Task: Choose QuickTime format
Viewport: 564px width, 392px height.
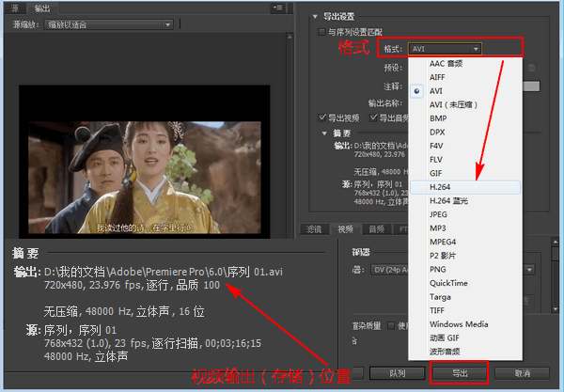Action: (x=465, y=283)
